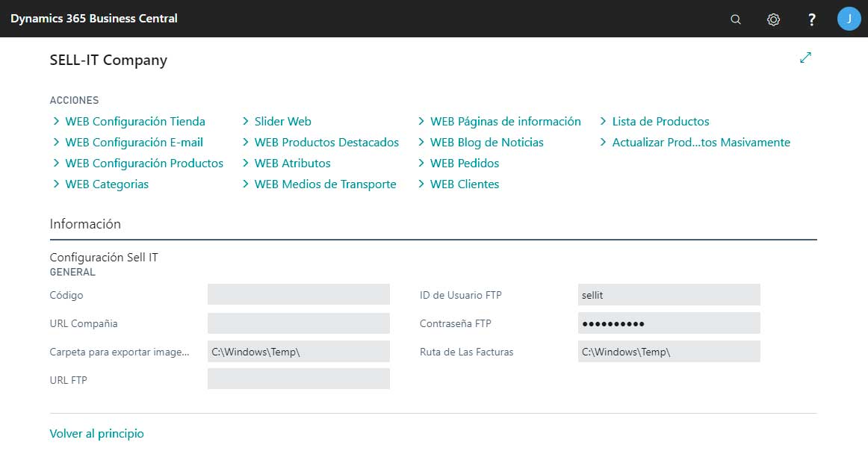Click the chevron beside Lista de Productos
Image resolution: width=868 pixels, height=457 pixels.
click(x=603, y=121)
